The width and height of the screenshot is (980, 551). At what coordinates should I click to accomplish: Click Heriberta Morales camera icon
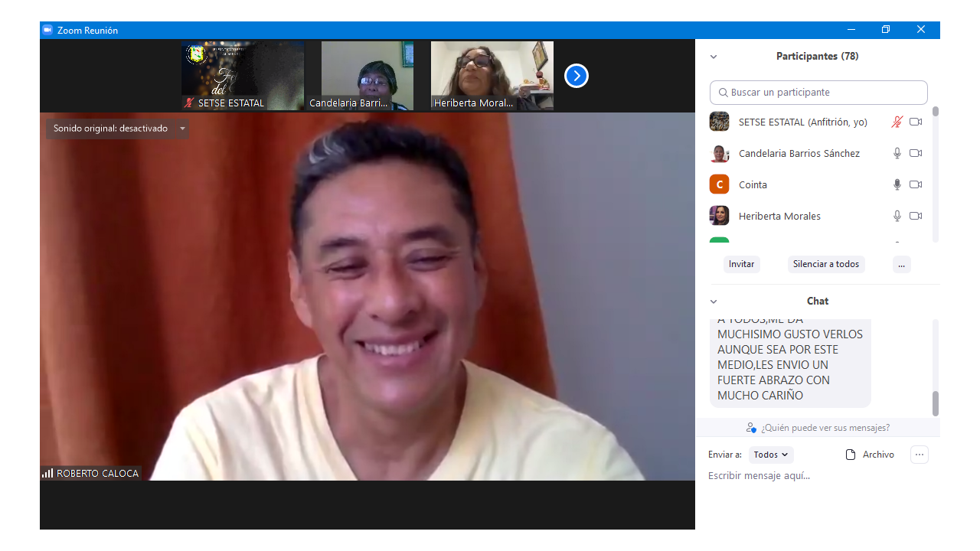916,216
